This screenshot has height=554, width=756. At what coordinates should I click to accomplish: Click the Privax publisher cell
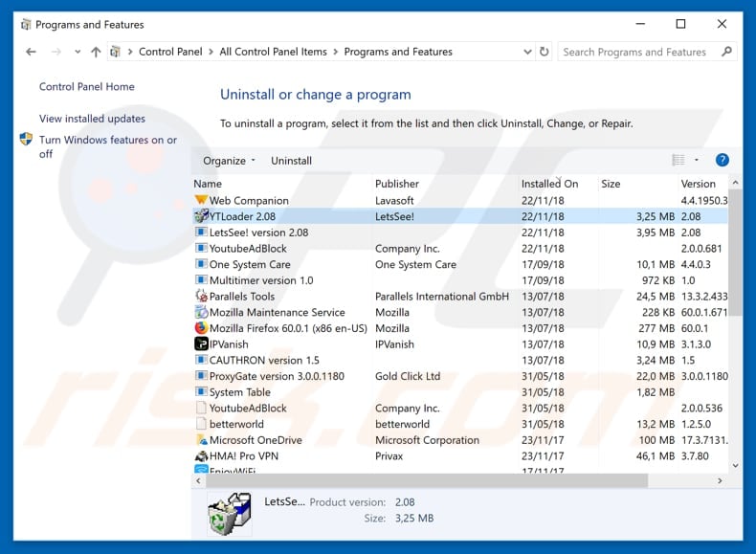(x=389, y=455)
